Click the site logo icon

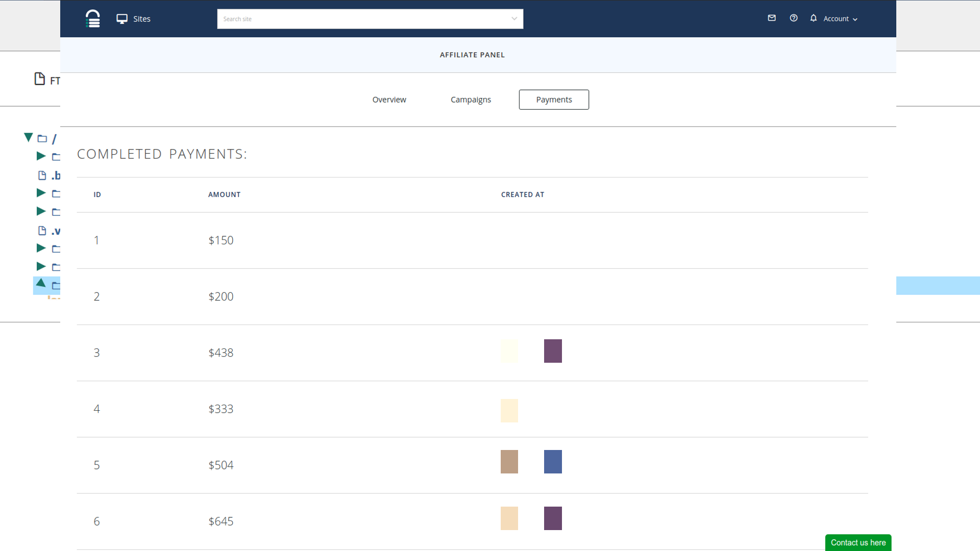(x=93, y=19)
